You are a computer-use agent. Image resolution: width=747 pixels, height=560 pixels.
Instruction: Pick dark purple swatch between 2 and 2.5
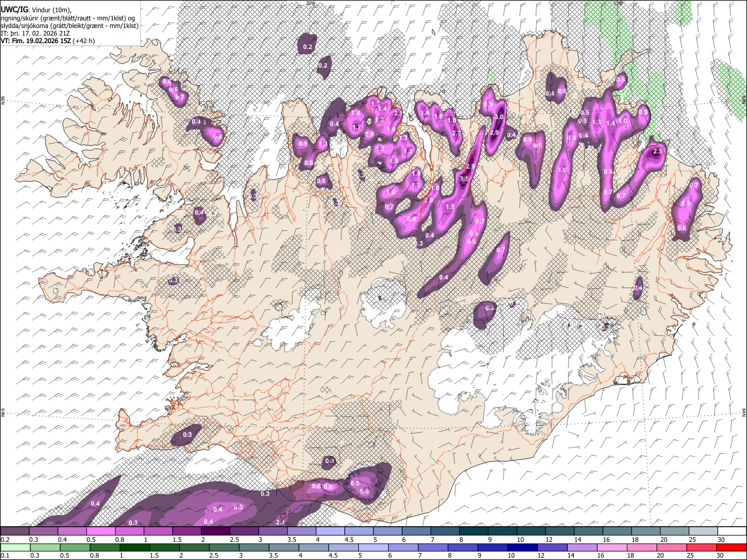(215, 531)
